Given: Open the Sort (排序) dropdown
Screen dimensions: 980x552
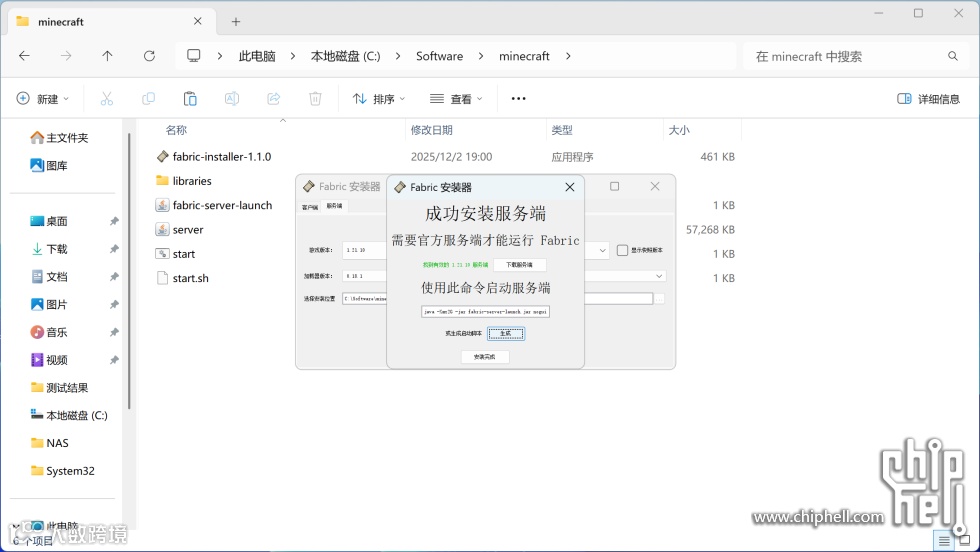Looking at the screenshot, I should click(379, 99).
